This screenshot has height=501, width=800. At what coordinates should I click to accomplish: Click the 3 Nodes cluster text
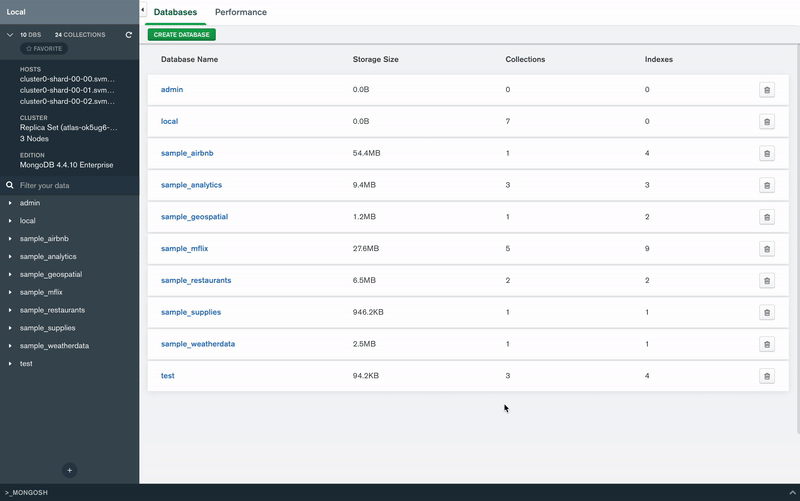[34, 139]
